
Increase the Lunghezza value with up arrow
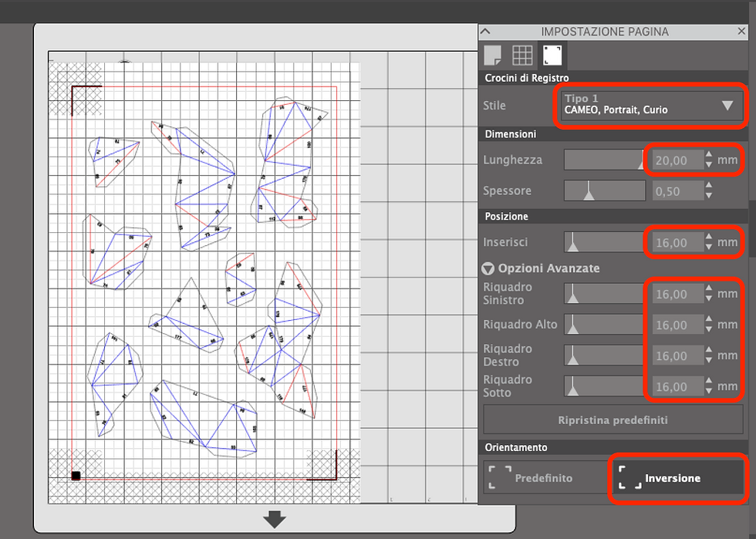tap(709, 155)
